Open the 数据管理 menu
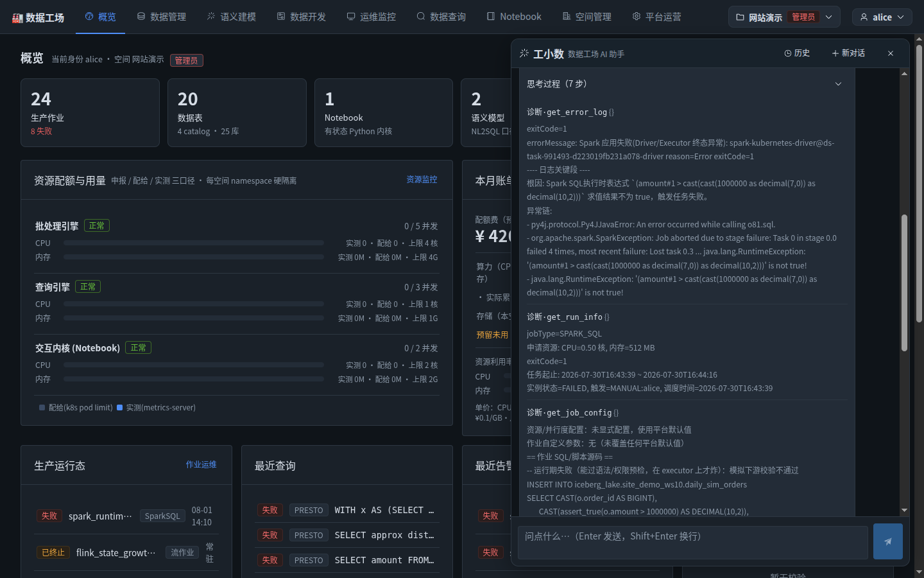 click(162, 17)
